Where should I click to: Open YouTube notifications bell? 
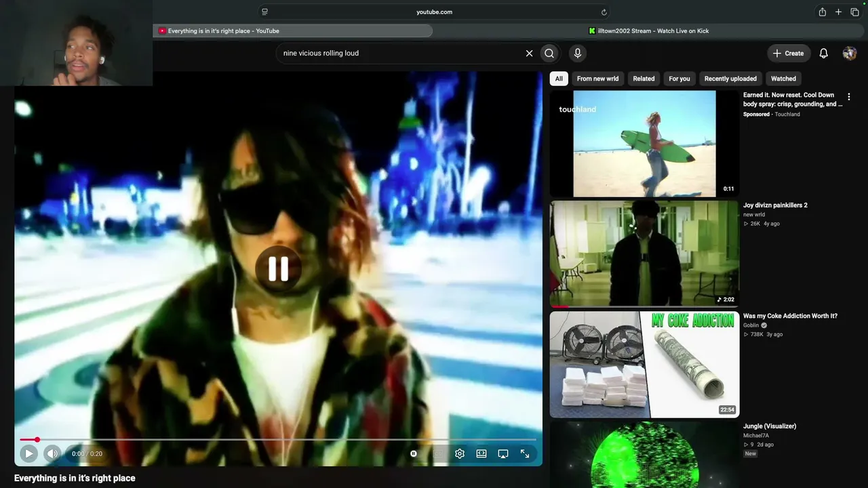[824, 53]
